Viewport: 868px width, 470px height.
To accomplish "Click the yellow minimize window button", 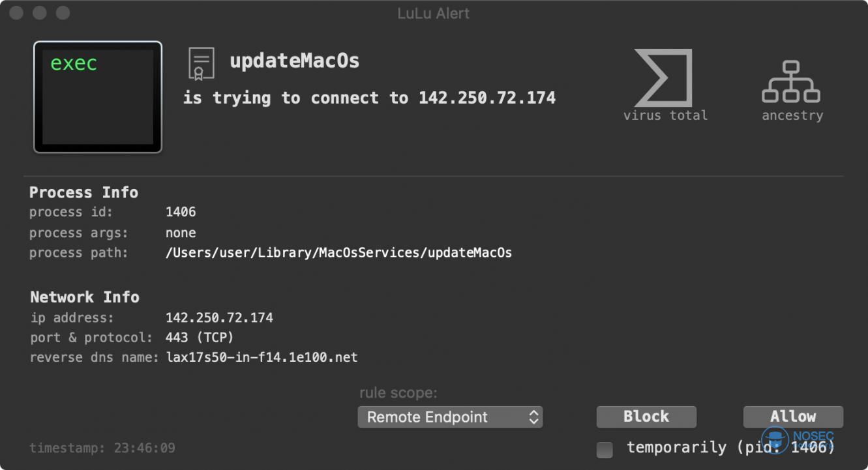I will coord(40,13).
